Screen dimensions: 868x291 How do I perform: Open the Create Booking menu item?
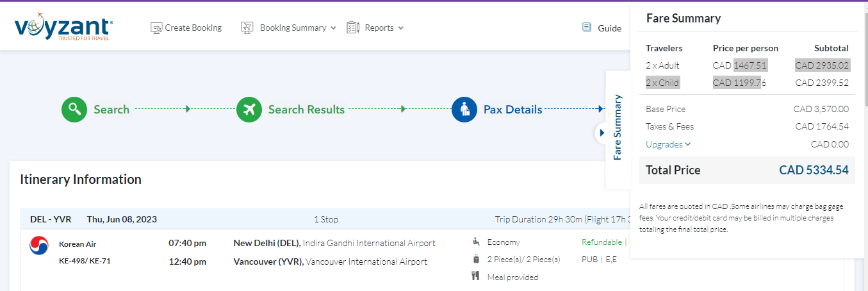click(x=193, y=28)
